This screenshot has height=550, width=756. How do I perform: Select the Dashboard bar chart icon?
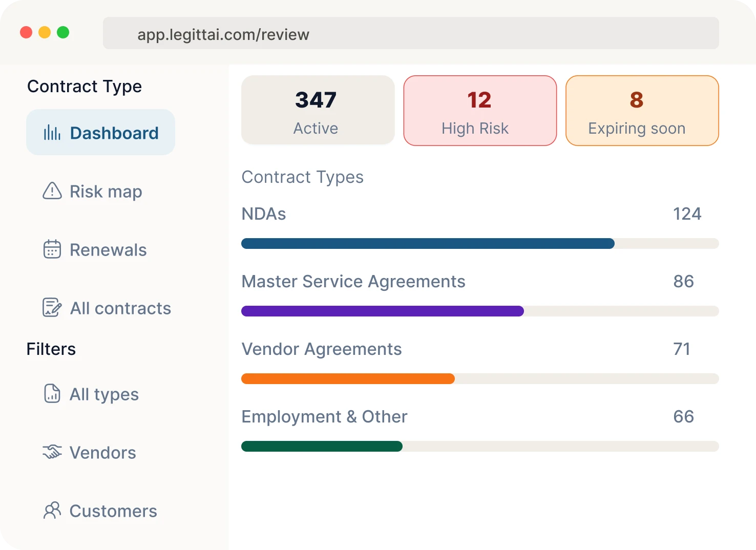pyautogui.click(x=52, y=132)
